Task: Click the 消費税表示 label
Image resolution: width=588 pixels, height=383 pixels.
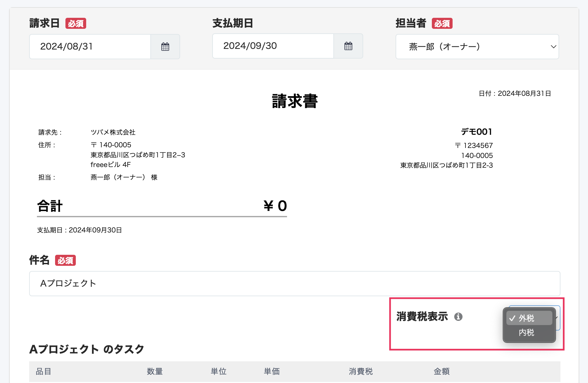Action: pyautogui.click(x=422, y=316)
